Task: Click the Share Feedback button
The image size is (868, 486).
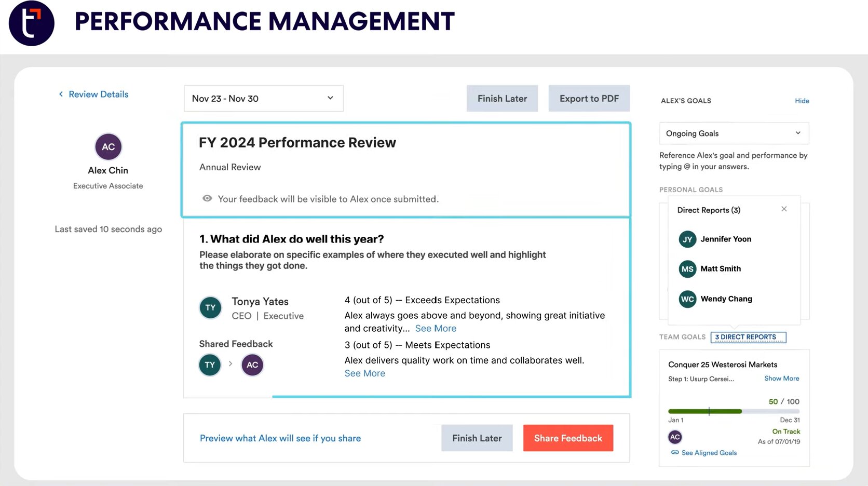Action: 568,438
